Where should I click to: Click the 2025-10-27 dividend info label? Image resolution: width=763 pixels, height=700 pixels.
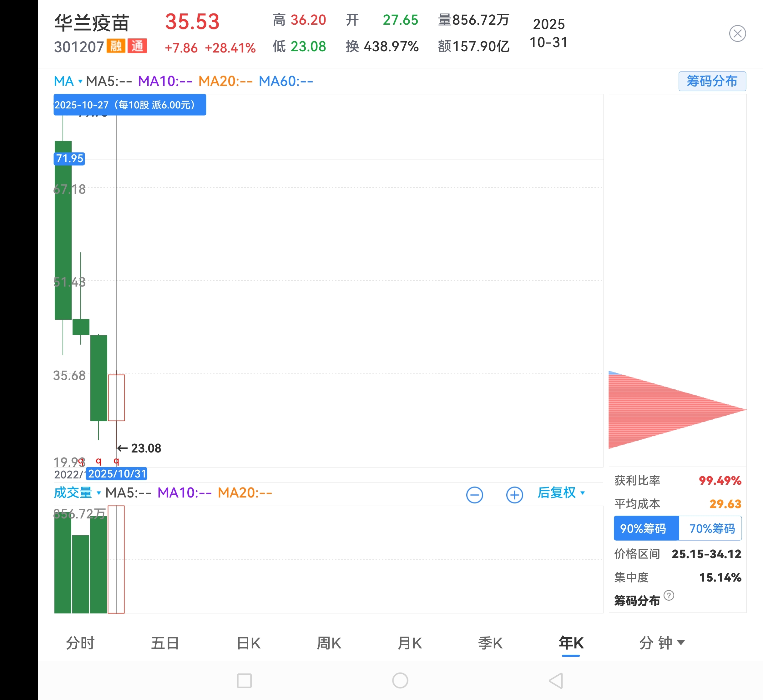click(x=130, y=105)
